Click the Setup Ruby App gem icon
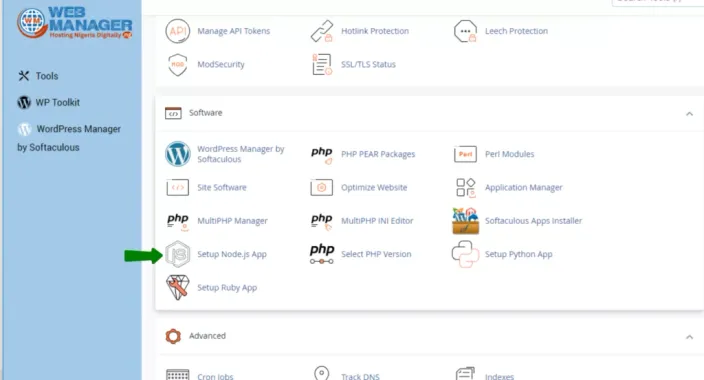This screenshot has width=704, height=380. click(177, 287)
